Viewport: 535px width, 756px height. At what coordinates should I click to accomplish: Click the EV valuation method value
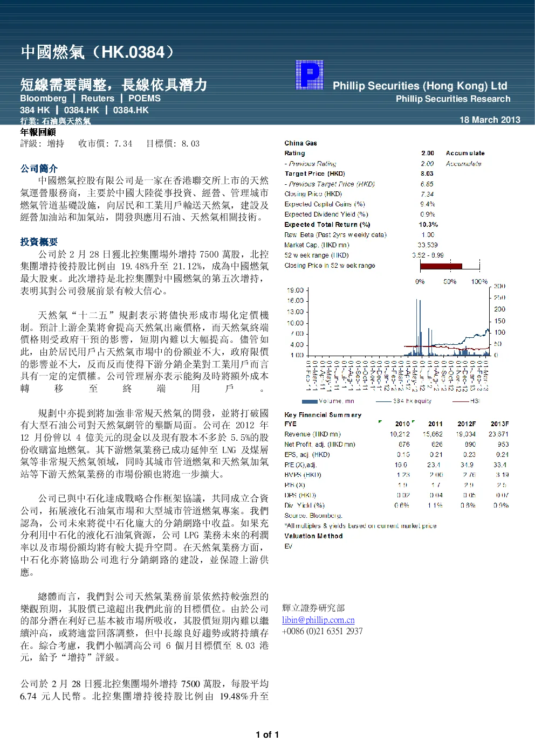point(288,546)
